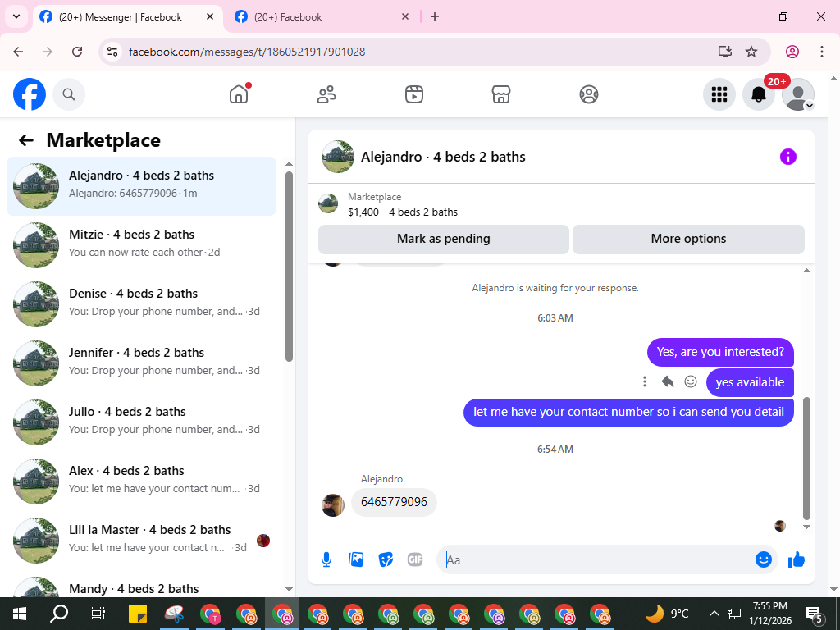840x630 pixels.
Task: React to the 'yes available' message
Action: (691, 381)
